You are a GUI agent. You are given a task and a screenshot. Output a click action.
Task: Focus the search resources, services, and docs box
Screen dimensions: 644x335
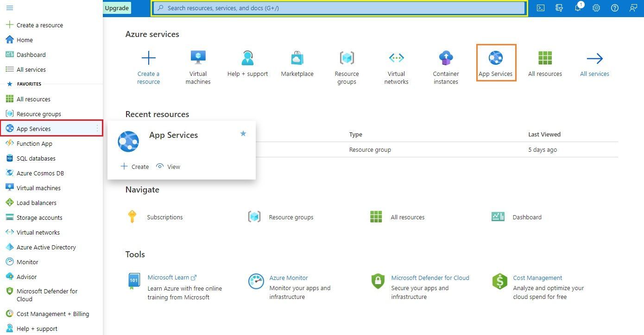339,8
